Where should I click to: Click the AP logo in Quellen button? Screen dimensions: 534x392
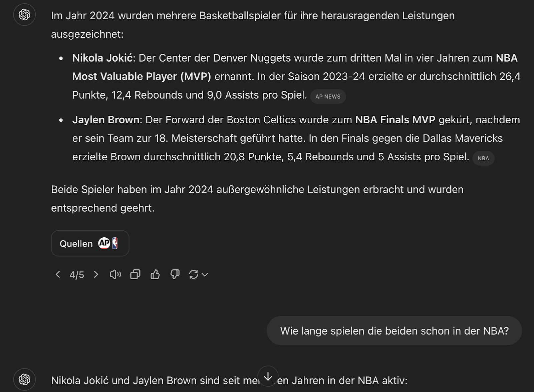point(104,243)
